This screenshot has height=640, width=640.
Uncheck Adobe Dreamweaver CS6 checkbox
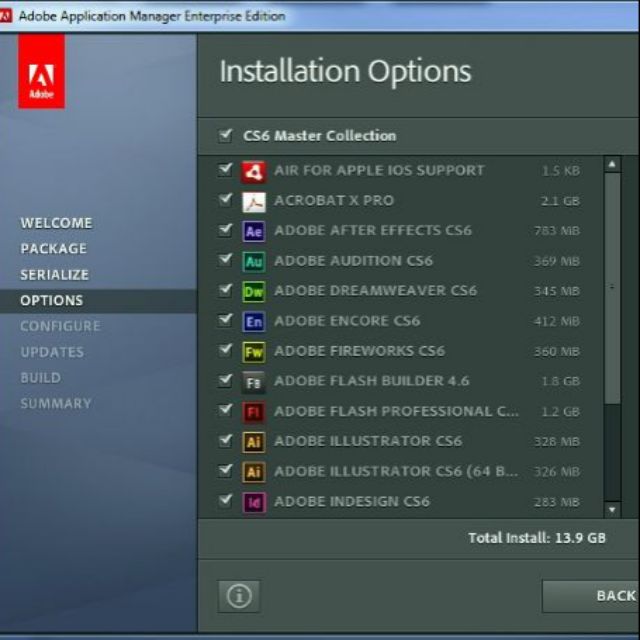225,289
